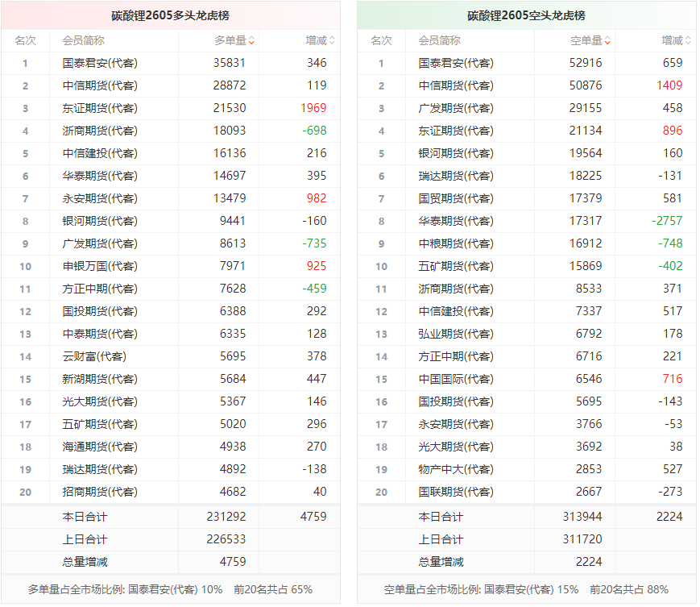Select green change value -459
Screen dimensions: 700x607
314,289
